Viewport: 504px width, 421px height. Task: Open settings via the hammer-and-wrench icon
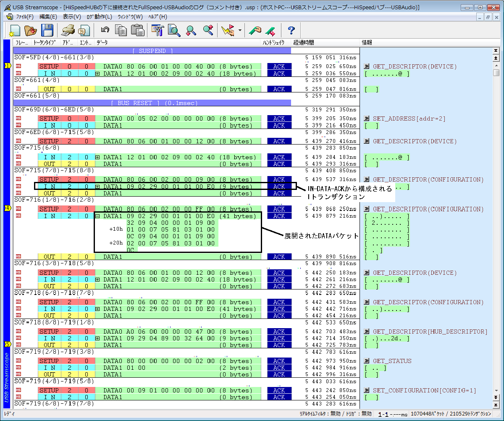(157, 30)
